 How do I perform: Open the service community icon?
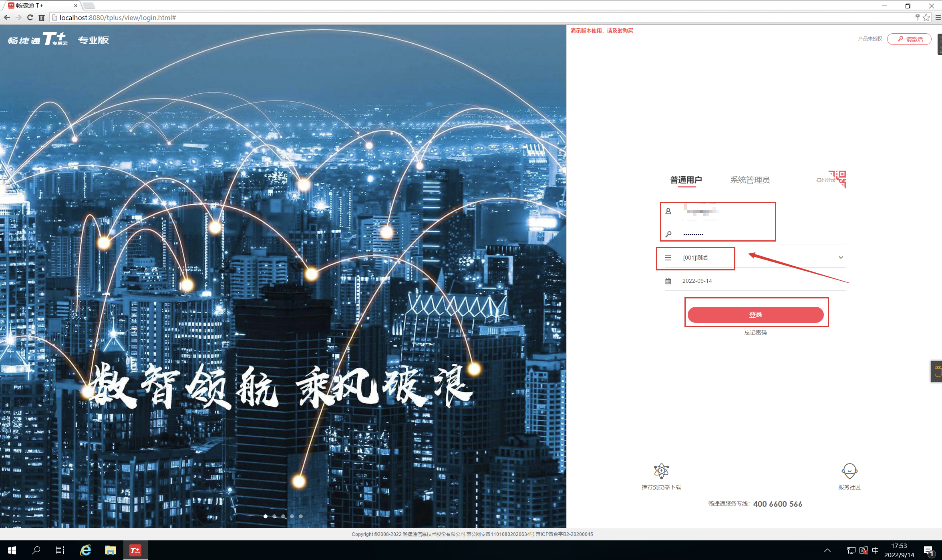point(849,471)
